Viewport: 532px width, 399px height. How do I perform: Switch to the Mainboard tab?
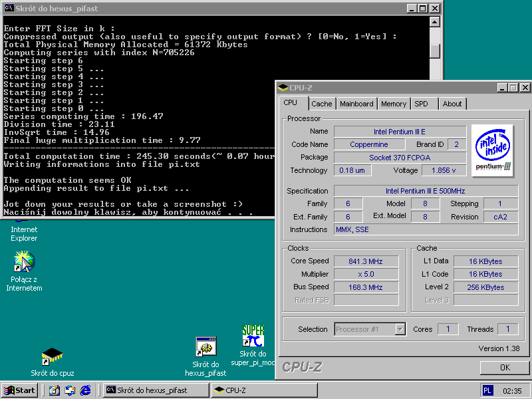point(356,104)
